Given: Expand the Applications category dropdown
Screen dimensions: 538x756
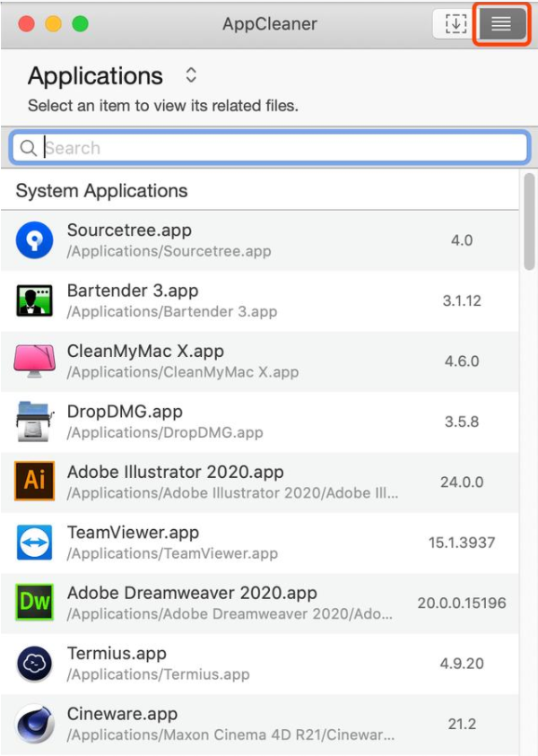Looking at the screenshot, I should click(191, 75).
